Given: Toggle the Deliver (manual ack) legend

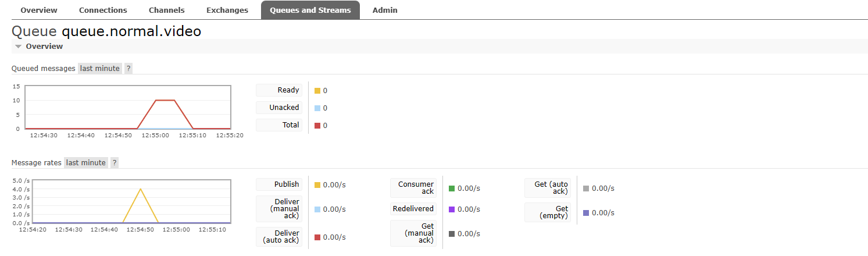Looking at the screenshot, I should (279, 209).
